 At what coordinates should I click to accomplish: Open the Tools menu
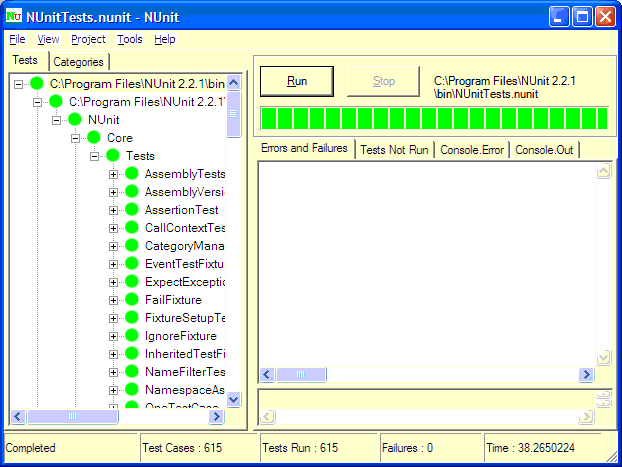(x=129, y=39)
